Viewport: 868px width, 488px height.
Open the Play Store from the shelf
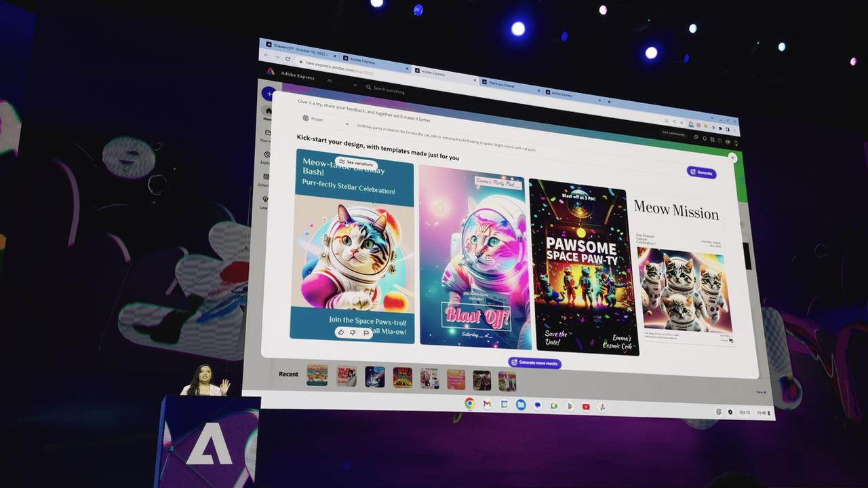tap(570, 406)
